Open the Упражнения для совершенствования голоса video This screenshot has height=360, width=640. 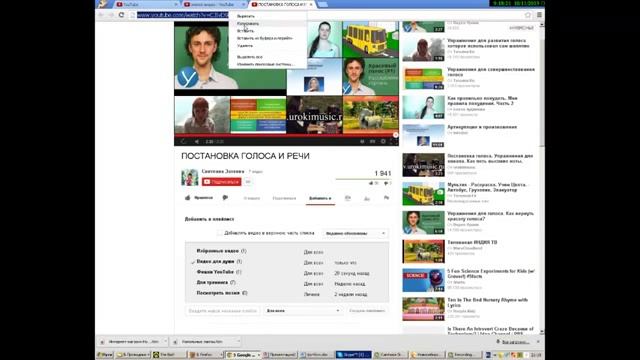point(491,72)
